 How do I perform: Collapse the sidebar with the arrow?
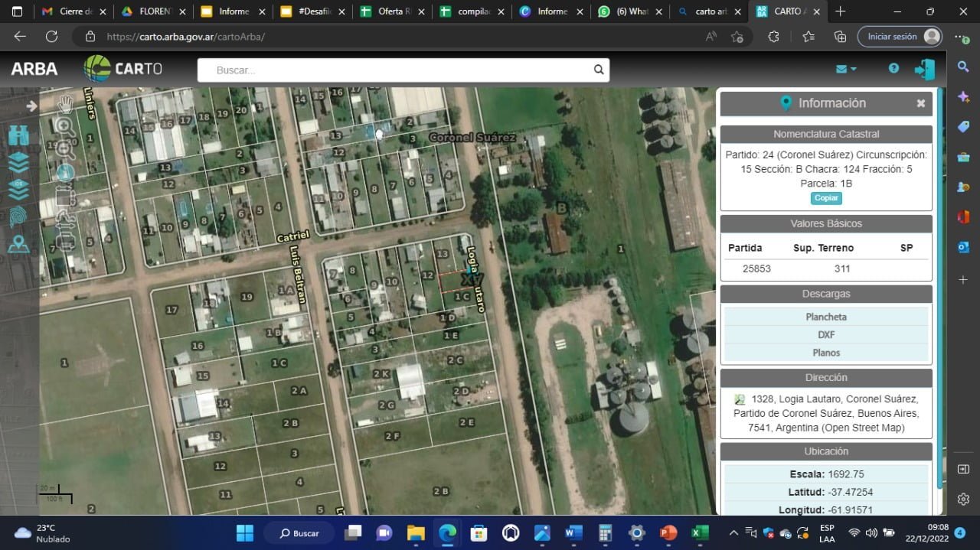(31, 106)
